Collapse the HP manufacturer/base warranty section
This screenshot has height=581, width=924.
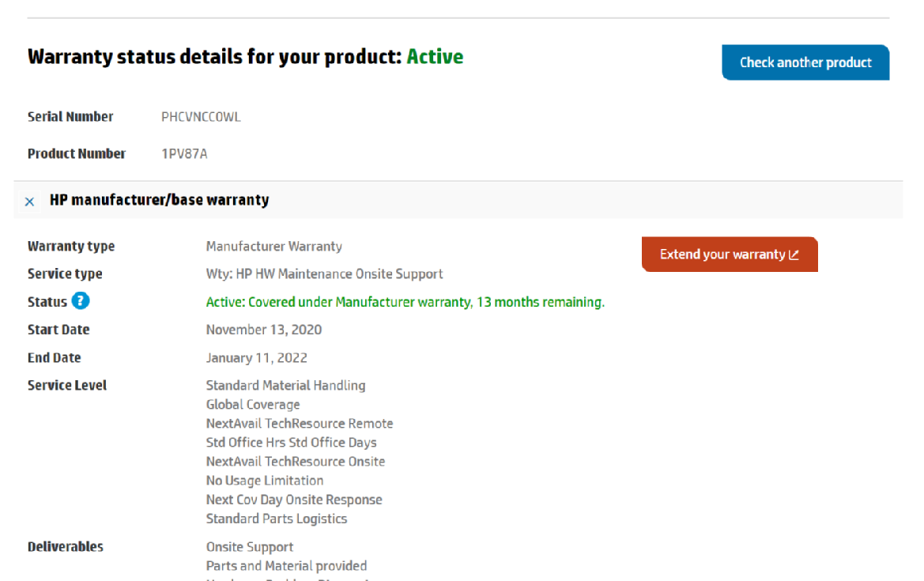coord(29,202)
